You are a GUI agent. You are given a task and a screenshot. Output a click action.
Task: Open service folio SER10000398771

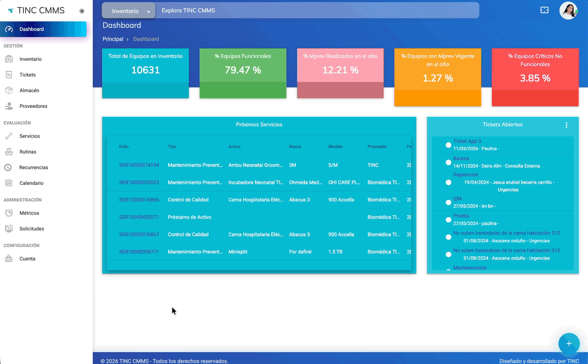click(x=139, y=252)
